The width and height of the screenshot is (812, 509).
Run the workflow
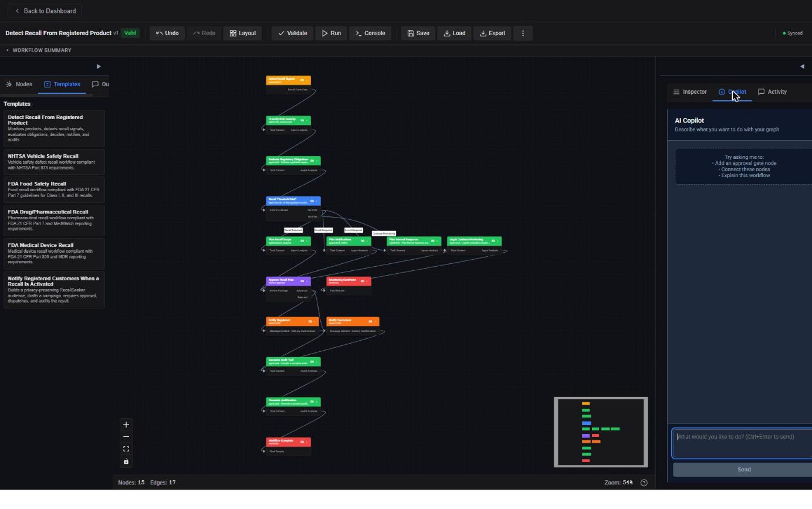pos(331,33)
